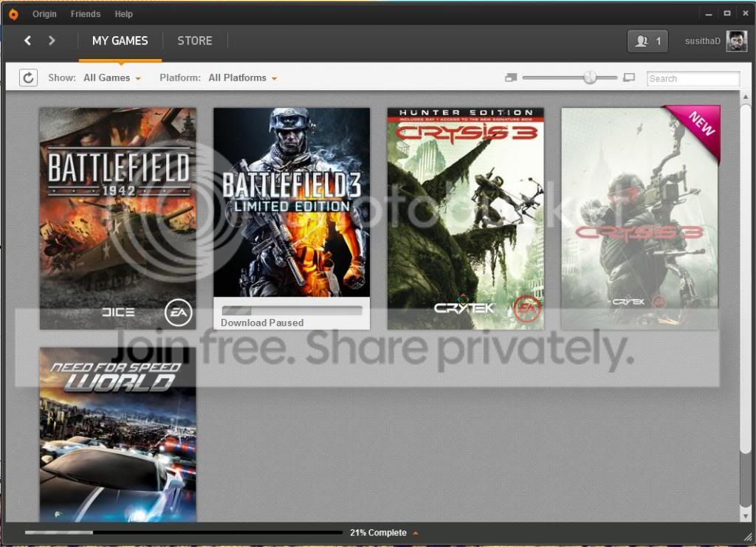Image resolution: width=756 pixels, height=547 pixels.
Task: Go back with the left arrow
Action: point(28,41)
